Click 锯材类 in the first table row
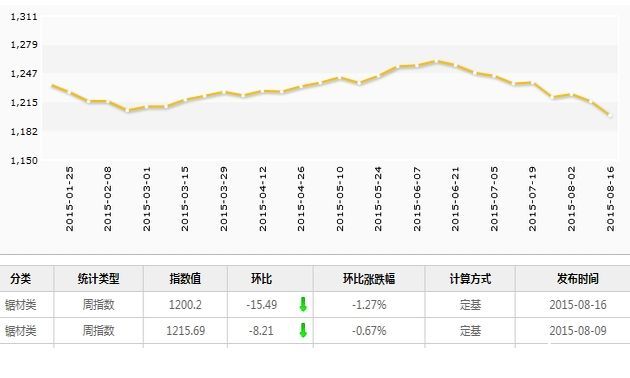Screen dimensions: 630x378 [20, 304]
